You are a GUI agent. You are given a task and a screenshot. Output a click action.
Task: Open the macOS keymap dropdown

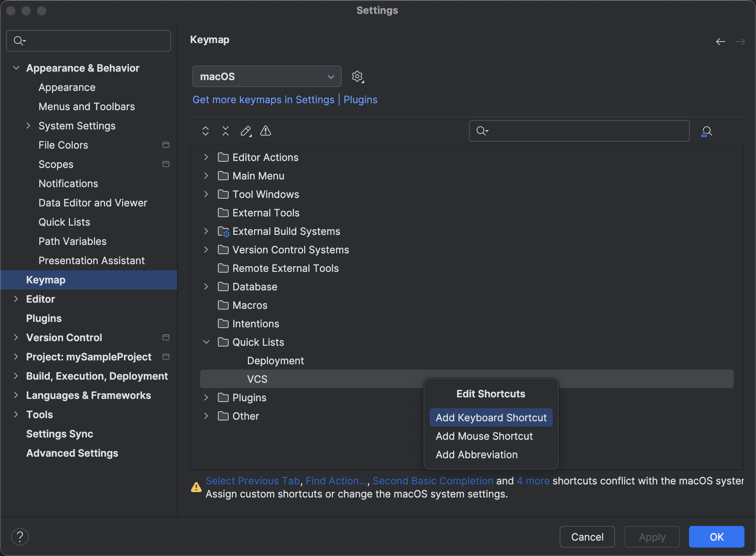point(266,76)
